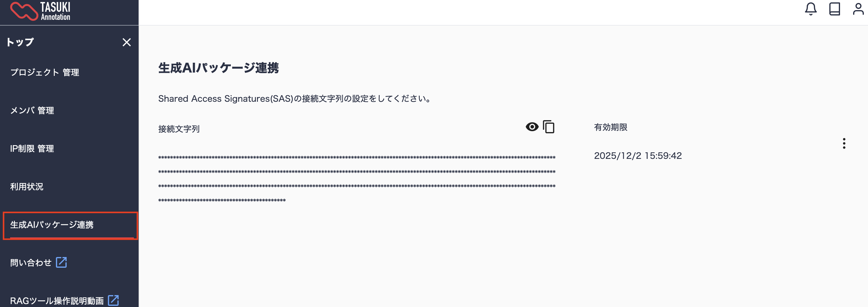This screenshot has height=307, width=868.
Task: Open the RAGツール操作説明動画 link
Action: (57, 300)
